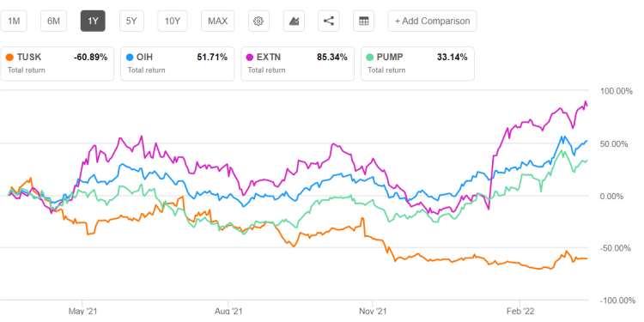Click the 85.34% EXTN return value
The image size is (644, 322).
pyautogui.click(x=332, y=58)
